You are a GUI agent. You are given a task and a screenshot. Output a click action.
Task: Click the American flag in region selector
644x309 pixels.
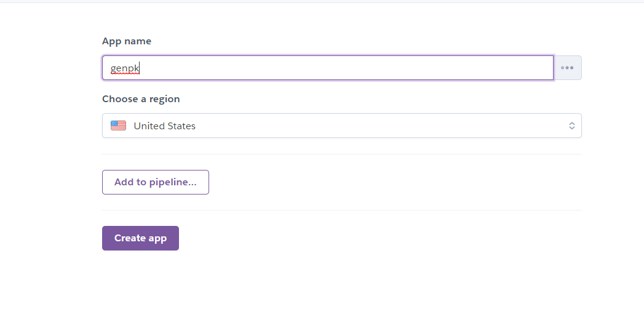coord(118,126)
